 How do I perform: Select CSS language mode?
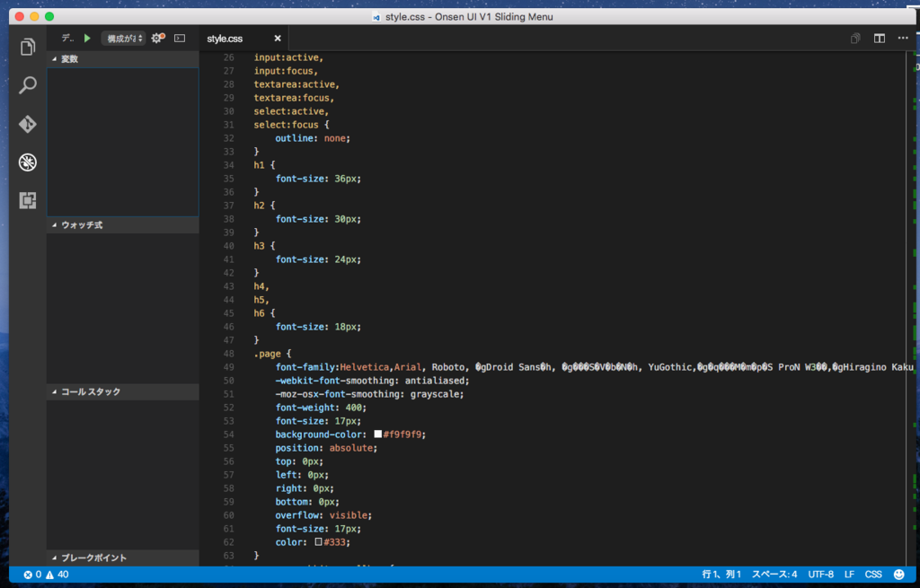pos(873,575)
